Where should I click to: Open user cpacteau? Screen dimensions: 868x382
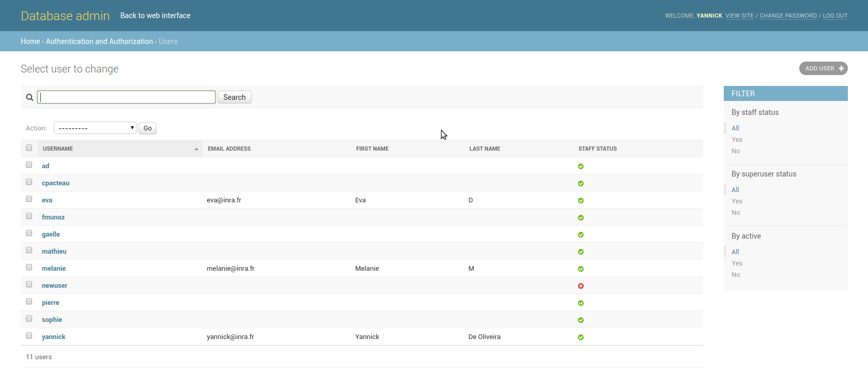(x=55, y=183)
